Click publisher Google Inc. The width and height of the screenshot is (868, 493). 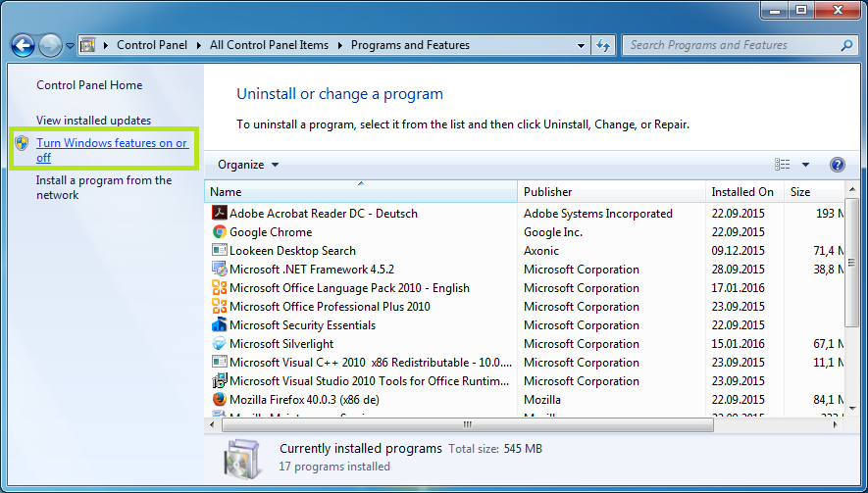[553, 232]
